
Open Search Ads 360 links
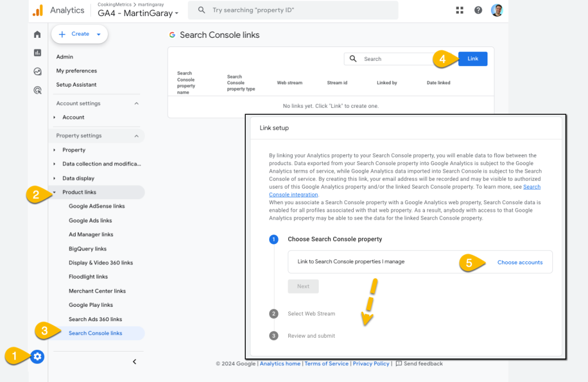coord(95,319)
